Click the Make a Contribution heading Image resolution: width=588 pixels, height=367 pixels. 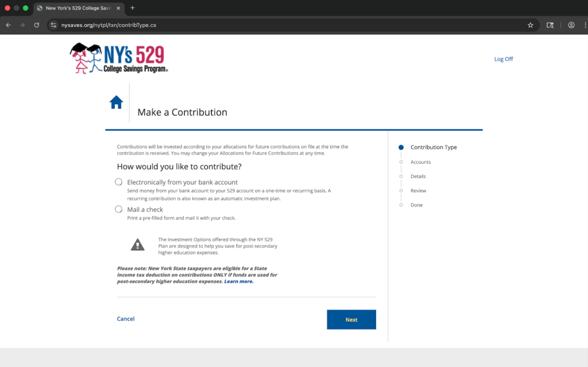tap(182, 112)
